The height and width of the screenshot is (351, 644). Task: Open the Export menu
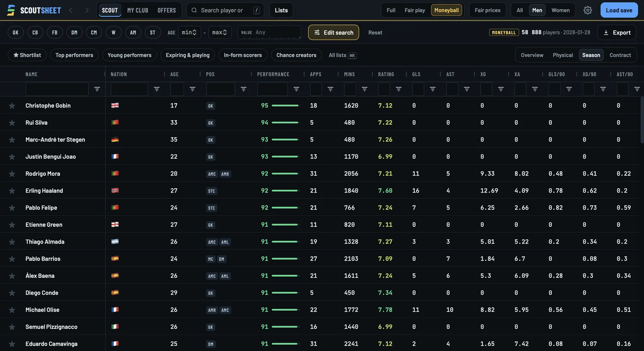617,33
